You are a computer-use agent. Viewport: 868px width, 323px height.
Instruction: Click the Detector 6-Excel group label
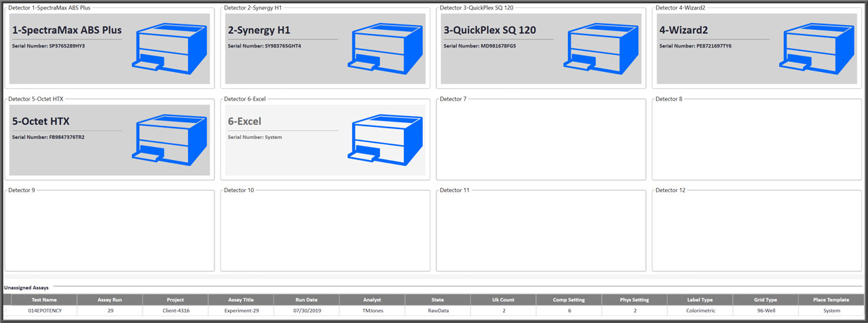[x=244, y=99]
